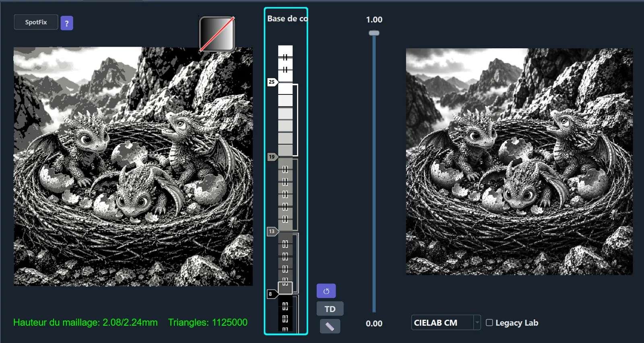Click the "1.00" slider maximum value

[374, 19]
